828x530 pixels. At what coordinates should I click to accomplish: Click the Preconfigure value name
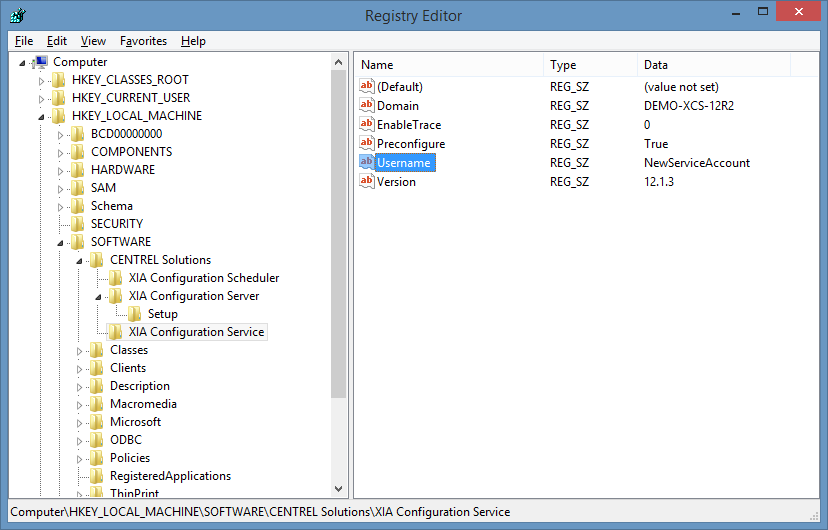coord(411,144)
